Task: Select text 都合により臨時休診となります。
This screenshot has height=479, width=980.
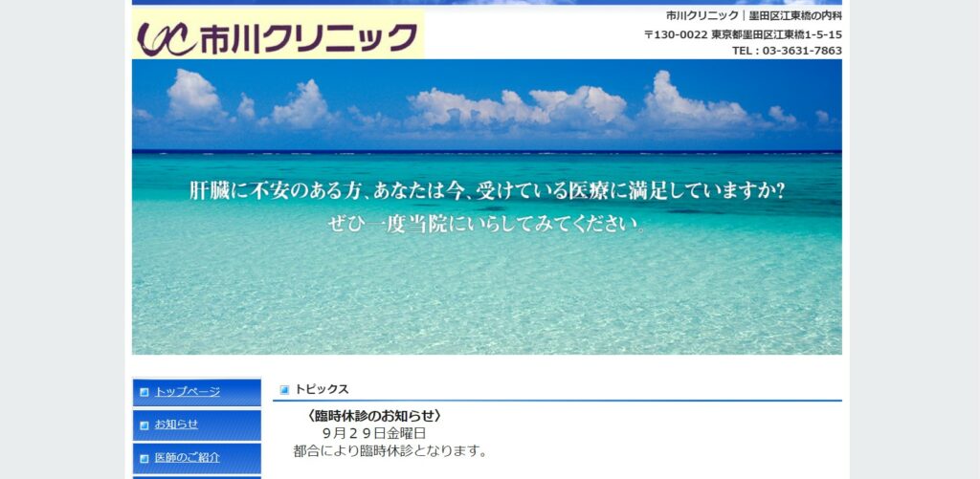Action: (391, 451)
